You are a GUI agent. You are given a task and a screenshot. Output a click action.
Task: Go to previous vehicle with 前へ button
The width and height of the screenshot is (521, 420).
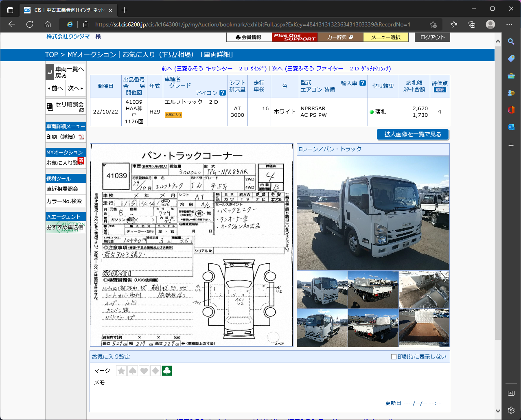click(x=55, y=88)
